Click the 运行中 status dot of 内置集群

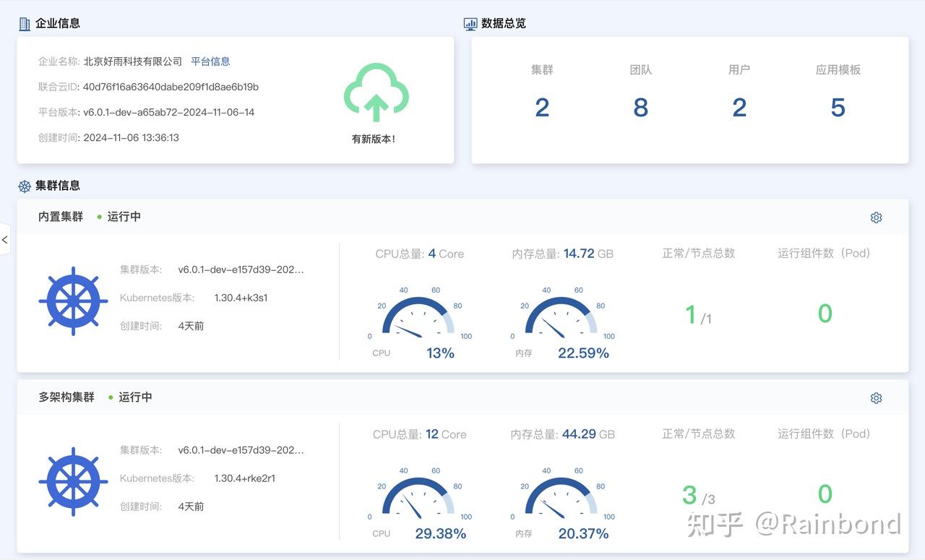(x=100, y=216)
